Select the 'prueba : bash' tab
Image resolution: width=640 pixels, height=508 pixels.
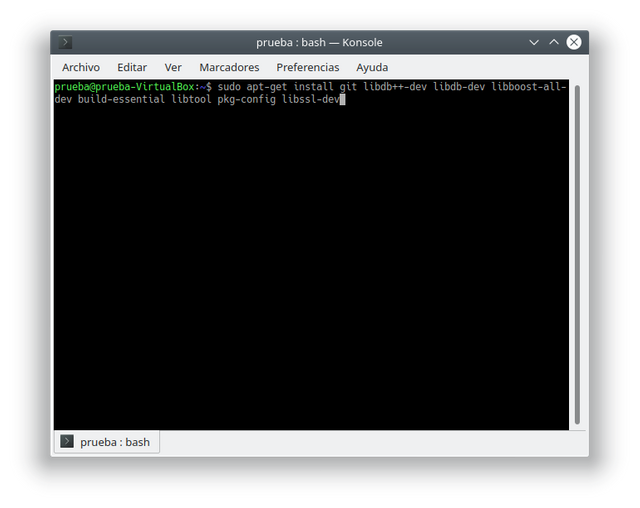point(107,442)
